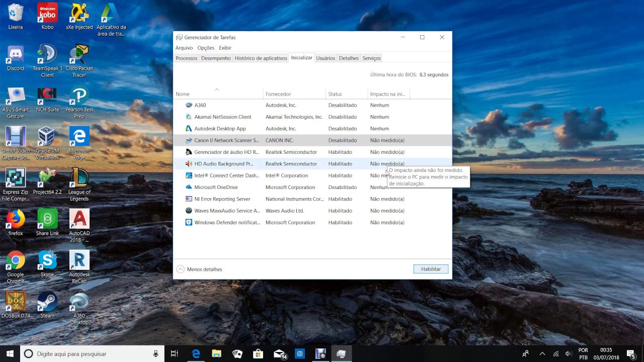Expand the hidden icons in the system tray
Viewport: 644px width, 362px height.
tap(542, 353)
